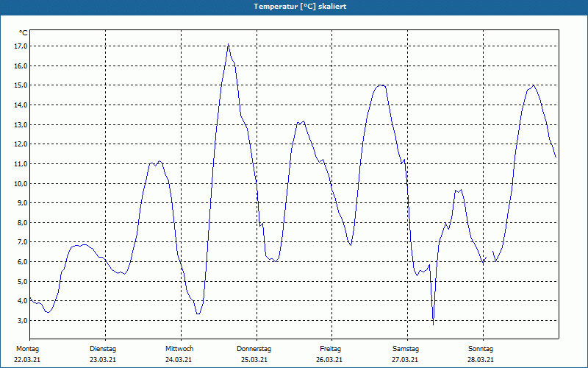
Task: Click the Montag day label
Action: [27, 349]
